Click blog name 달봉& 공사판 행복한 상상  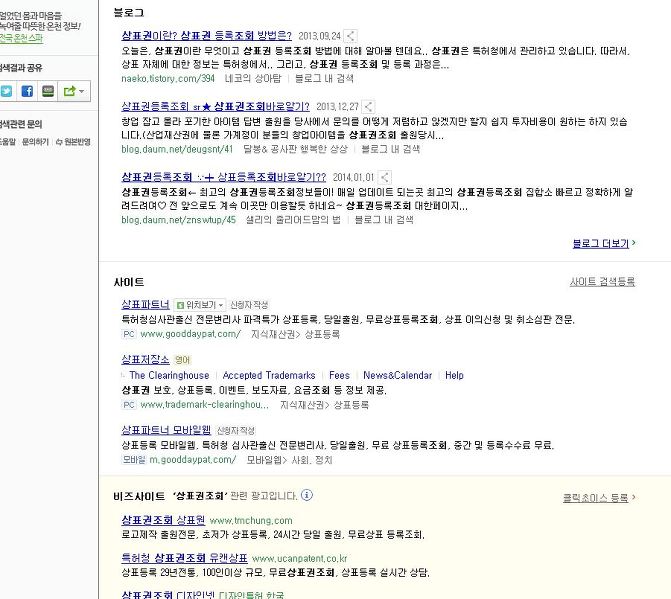295,149
